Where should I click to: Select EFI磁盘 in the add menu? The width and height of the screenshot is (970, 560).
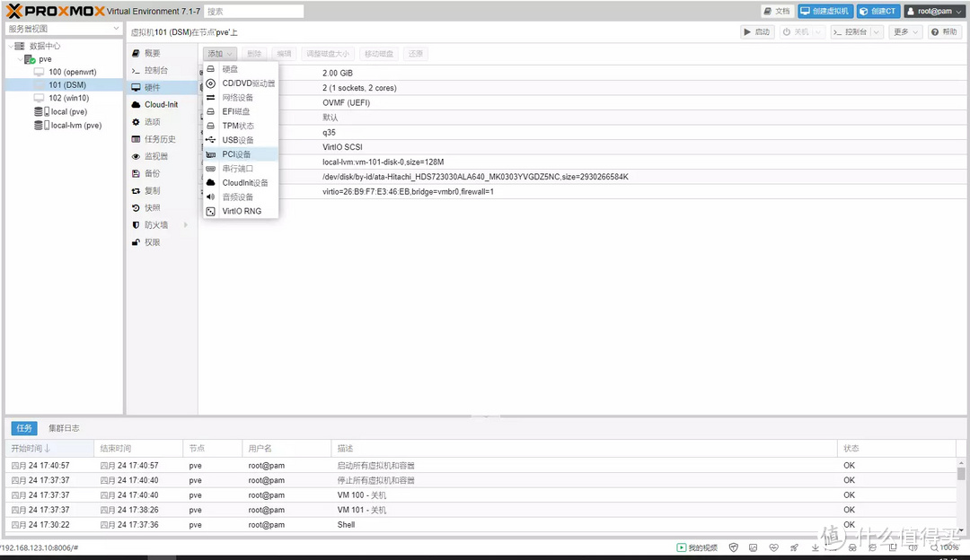(x=241, y=111)
